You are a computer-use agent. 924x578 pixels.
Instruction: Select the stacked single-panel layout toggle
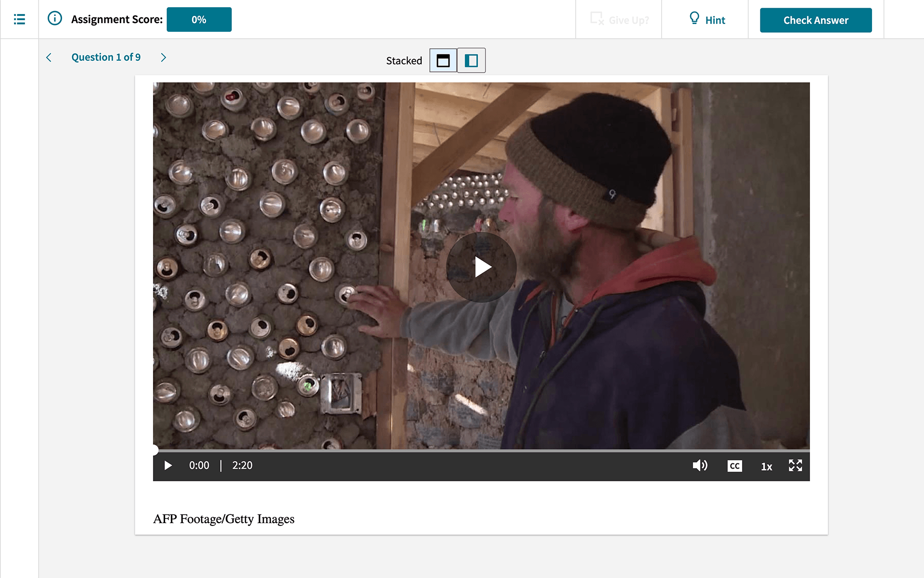[443, 61]
